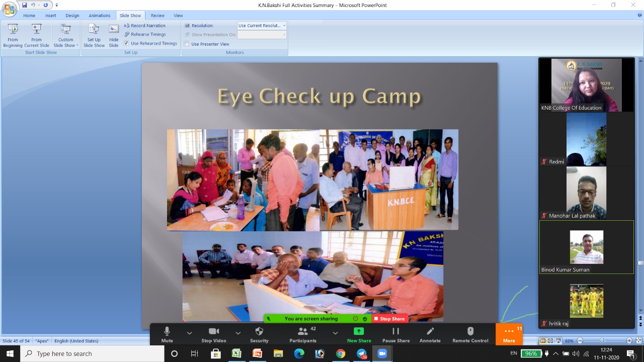644x362 pixels.
Task: Expand video options arrow beside Stop Video
Action: (238, 332)
